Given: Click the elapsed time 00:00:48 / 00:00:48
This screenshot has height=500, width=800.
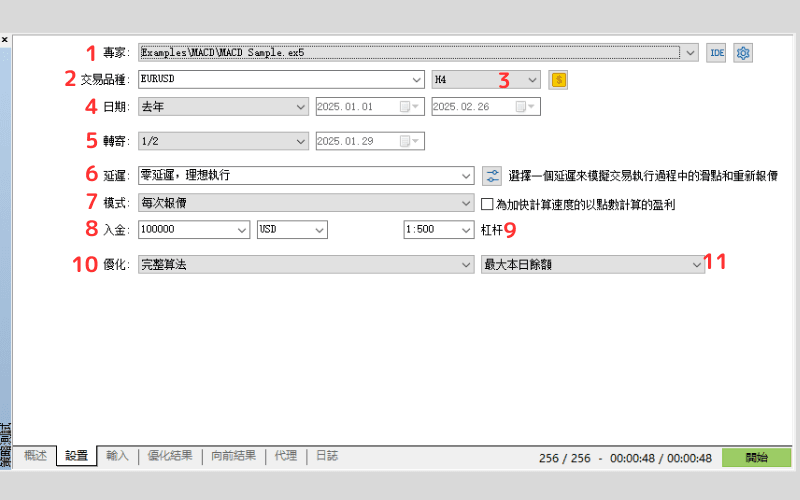Looking at the screenshot, I should (x=661, y=458).
